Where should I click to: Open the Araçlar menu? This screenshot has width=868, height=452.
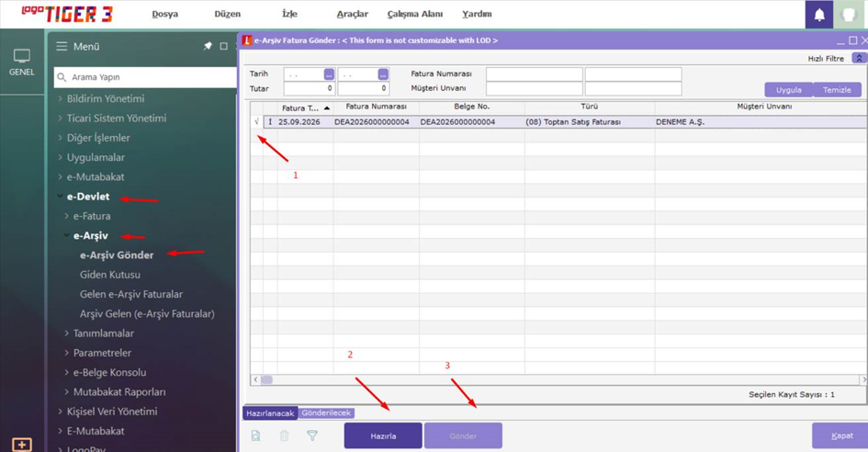(352, 15)
